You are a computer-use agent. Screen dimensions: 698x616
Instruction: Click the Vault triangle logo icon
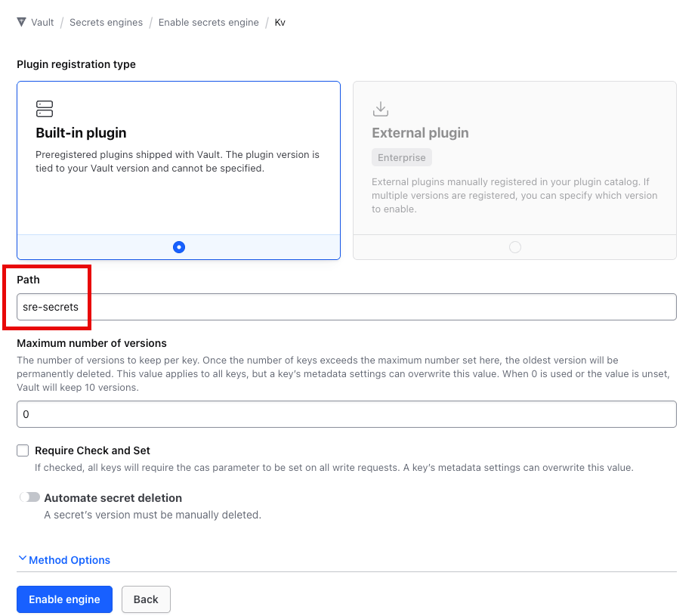[21, 22]
